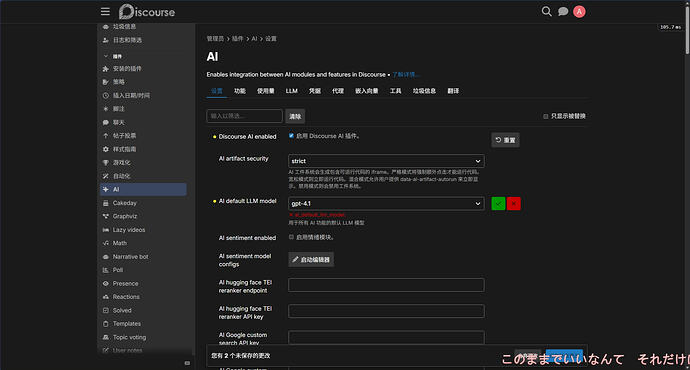Screen dimensions: 690x370
Task: Select the AI item in sidebar
Action: coord(143,190)
